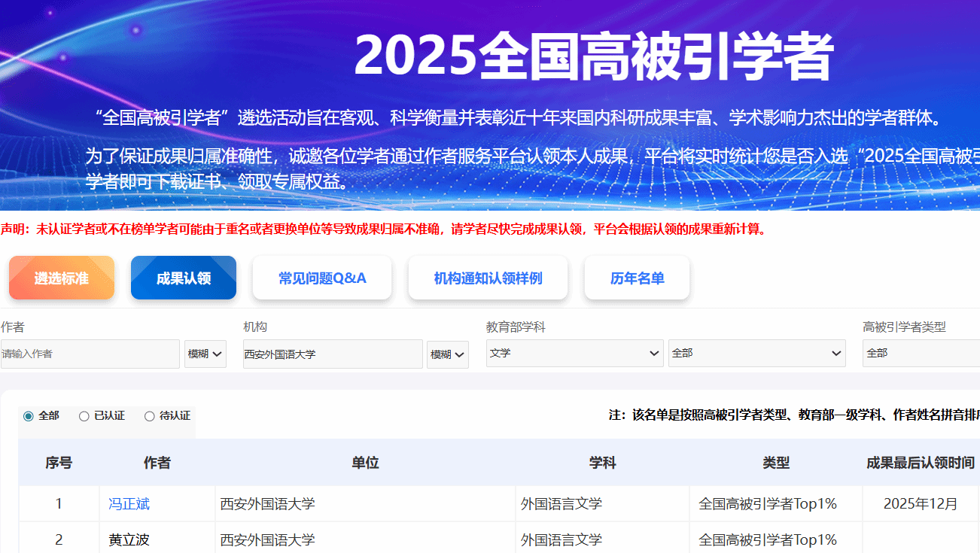
Task: Expand the author 模糊 match dropdown
Action: 205,354
